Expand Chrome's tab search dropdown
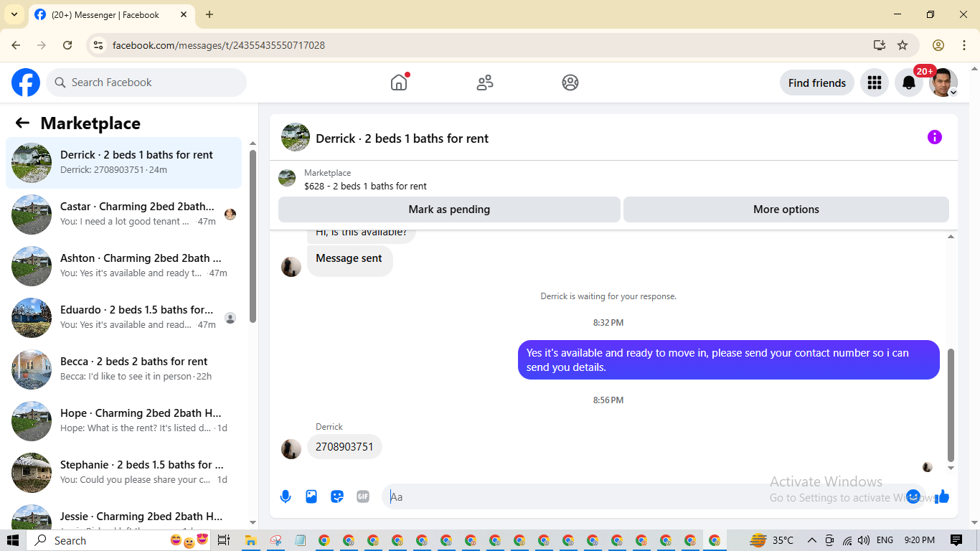The height and width of the screenshot is (551, 980). pos(14,14)
